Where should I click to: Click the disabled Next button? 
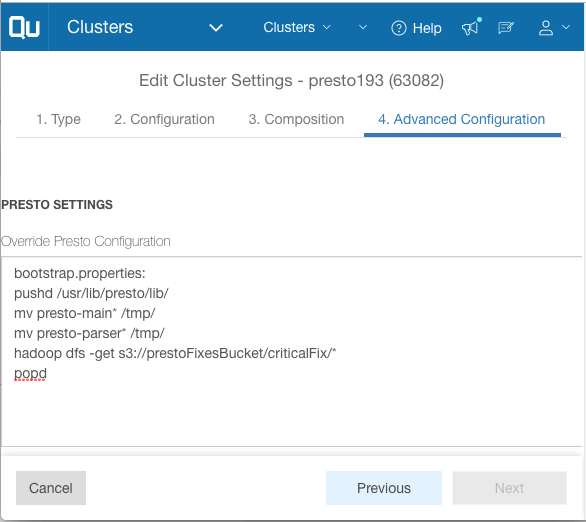[509, 488]
